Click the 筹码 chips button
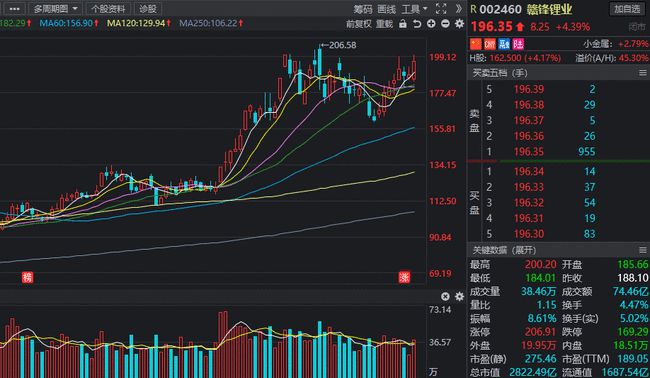The image size is (650, 378). click(x=363, y=9)
